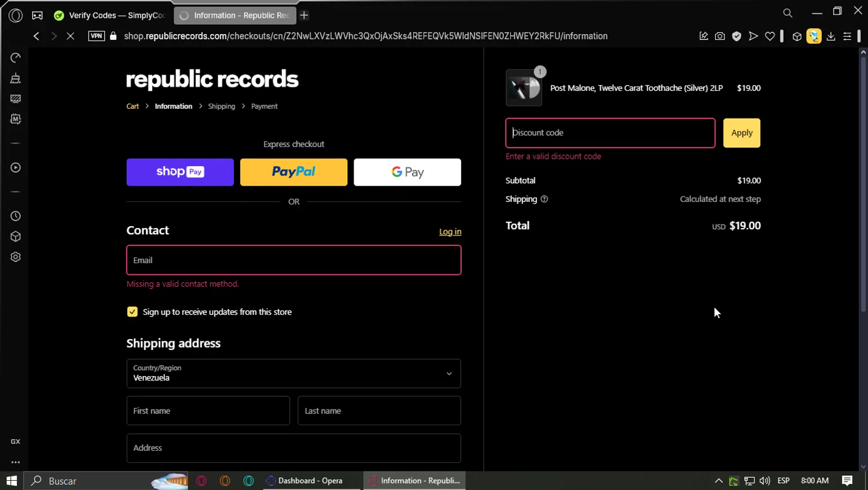Focus the Email input field
This screenshot has height=490, width=868.
[294, 260]
